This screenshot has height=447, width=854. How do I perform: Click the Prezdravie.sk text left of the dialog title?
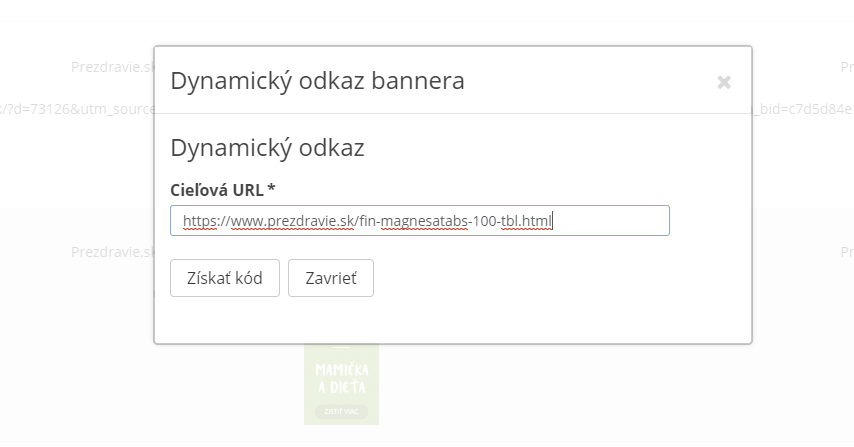point(112,67)
